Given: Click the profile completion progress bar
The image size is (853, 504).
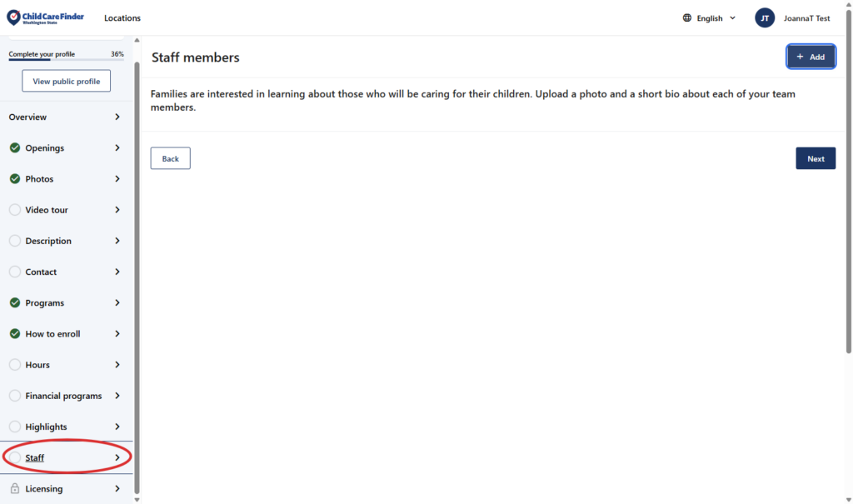Looking at the screenshot, I should coord(66,60).
